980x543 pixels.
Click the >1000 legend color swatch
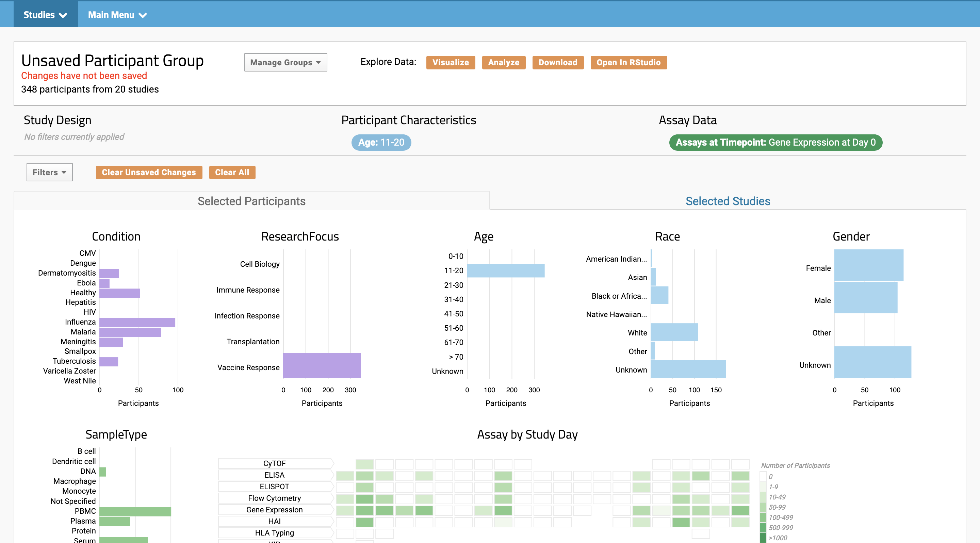[x=763, y=538]
